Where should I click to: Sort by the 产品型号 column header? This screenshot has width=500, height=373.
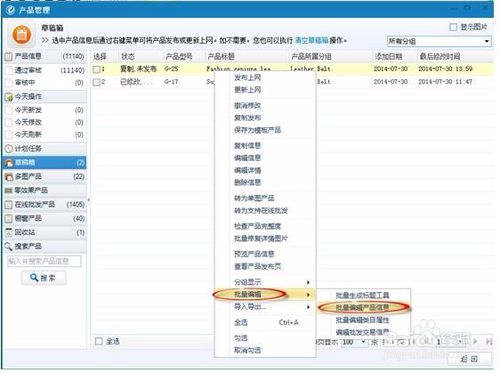click(179, 57)
